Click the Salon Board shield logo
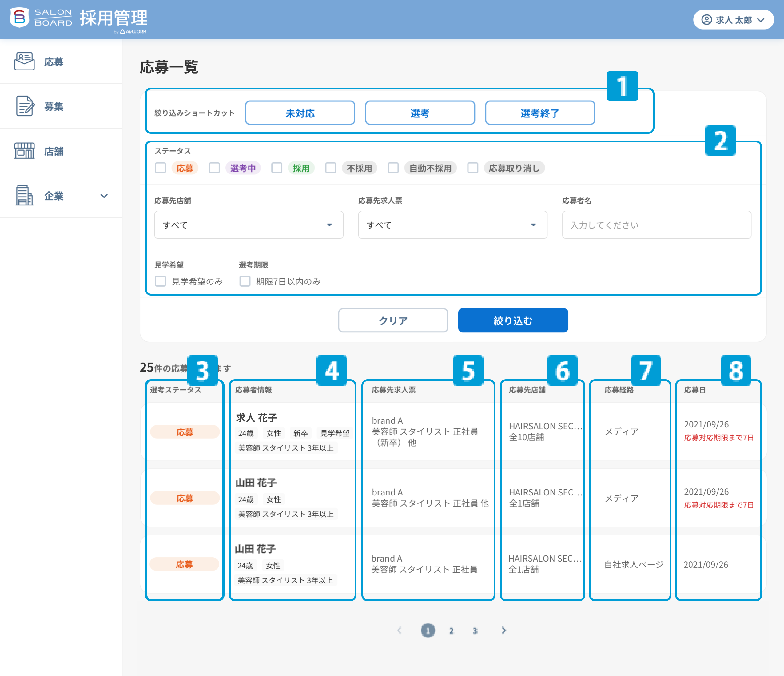Viewport: 784px width, 676px height. pos(19,18)
